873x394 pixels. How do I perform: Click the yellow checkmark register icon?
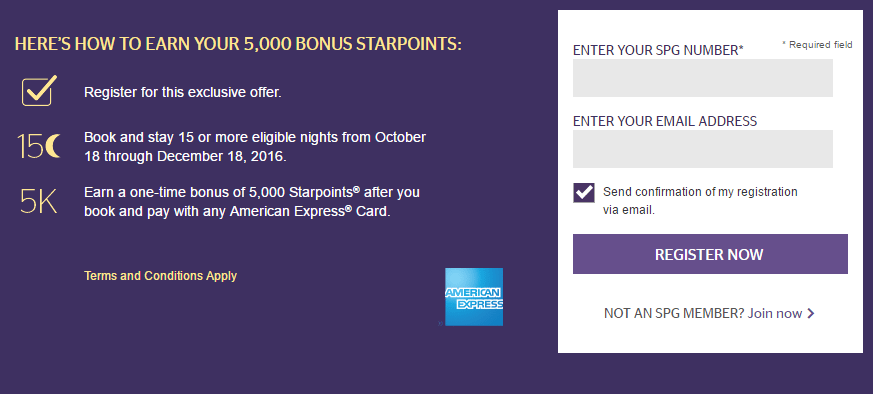(39, 90)
